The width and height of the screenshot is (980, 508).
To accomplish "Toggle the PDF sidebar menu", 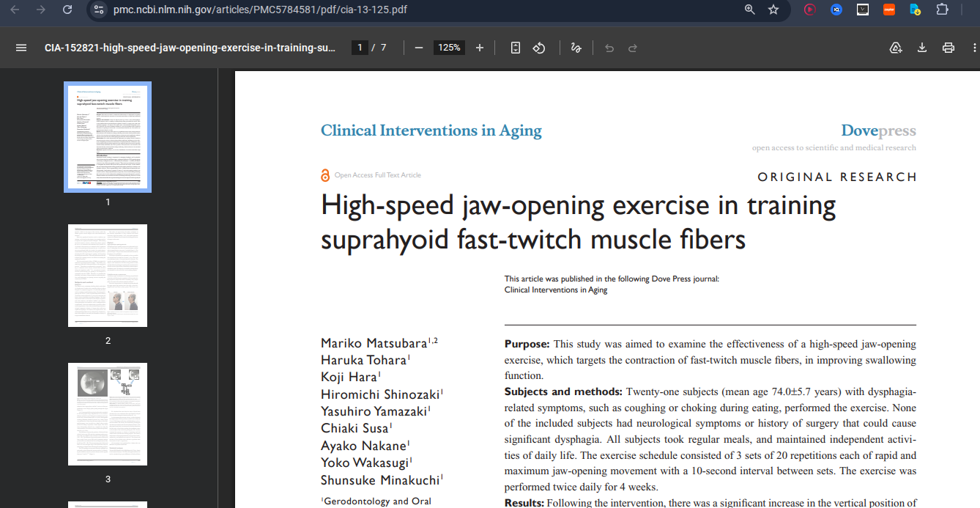I will click(x=21, y=48).
